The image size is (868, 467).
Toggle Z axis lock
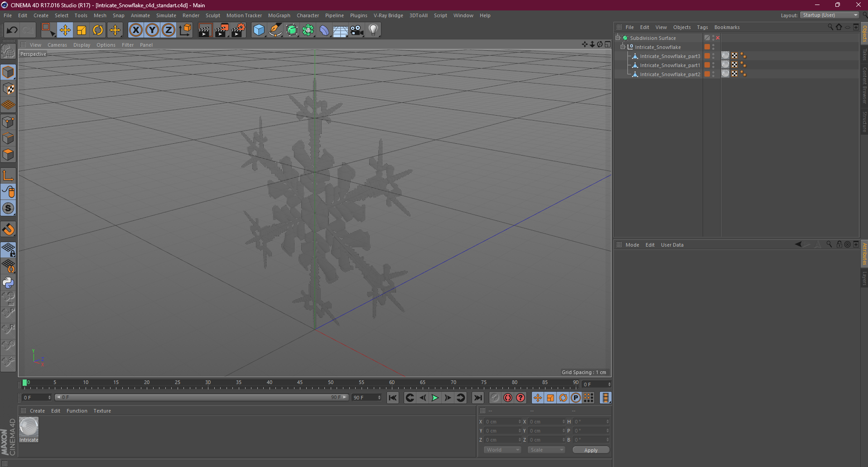pos(169,30)
